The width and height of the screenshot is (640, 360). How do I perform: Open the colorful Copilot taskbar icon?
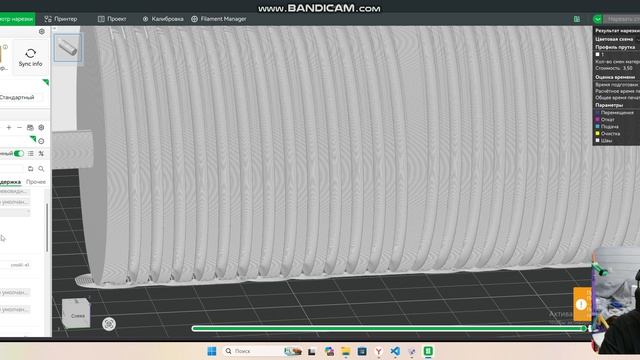pos(329,351)
